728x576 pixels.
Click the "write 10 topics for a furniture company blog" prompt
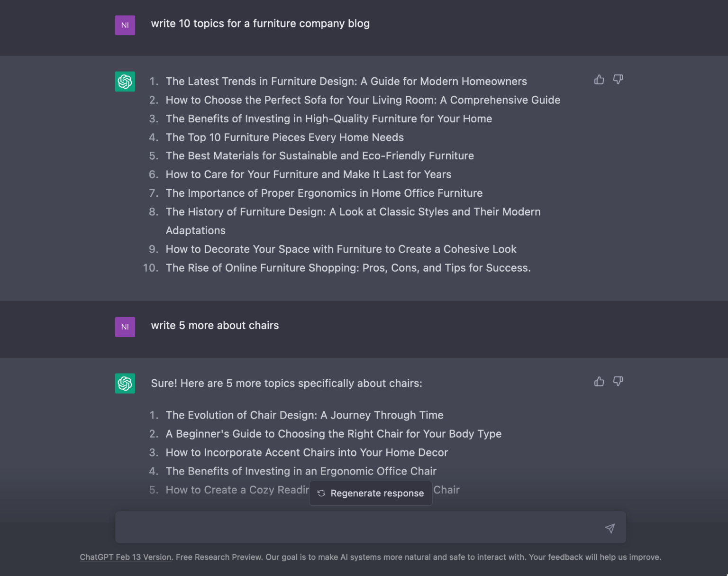click(260, 24)
